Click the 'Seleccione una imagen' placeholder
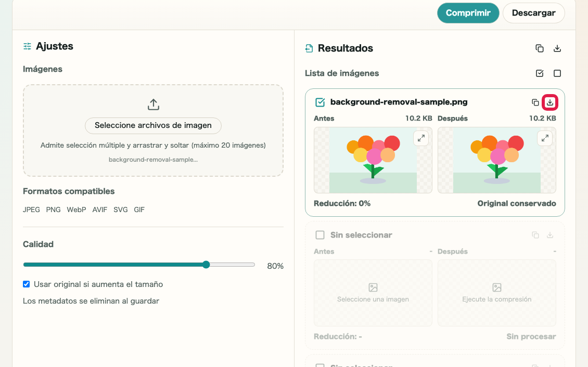Screen dimensions: 588x367 373,293
